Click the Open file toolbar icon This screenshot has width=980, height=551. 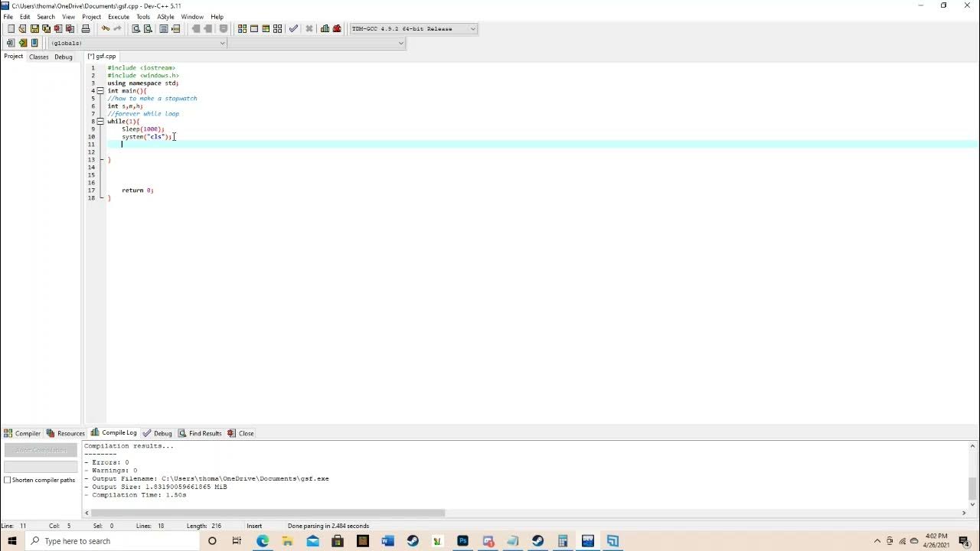(x=22, y=29)
